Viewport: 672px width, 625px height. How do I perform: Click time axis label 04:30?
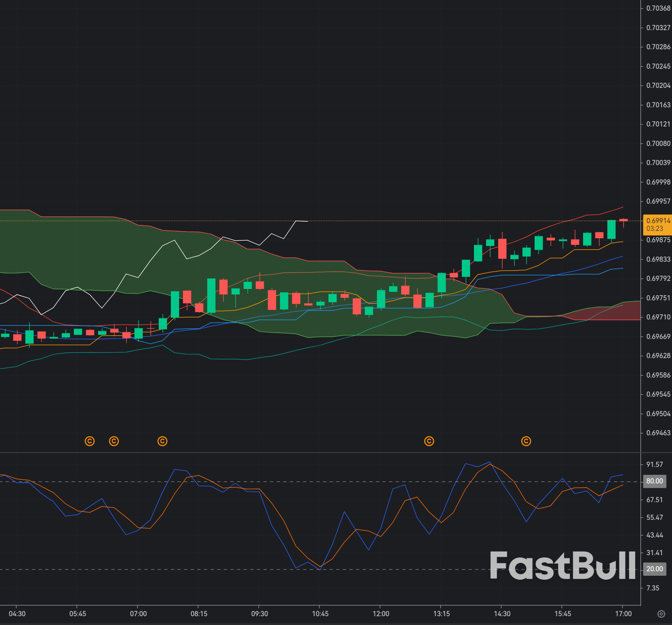tap(17, 614)
